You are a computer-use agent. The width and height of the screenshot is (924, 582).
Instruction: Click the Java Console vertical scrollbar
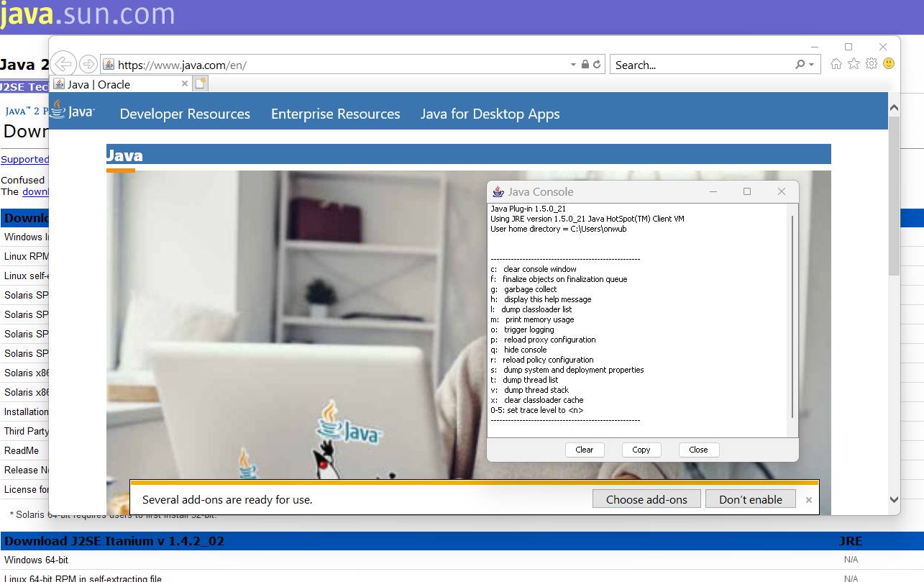792,316
